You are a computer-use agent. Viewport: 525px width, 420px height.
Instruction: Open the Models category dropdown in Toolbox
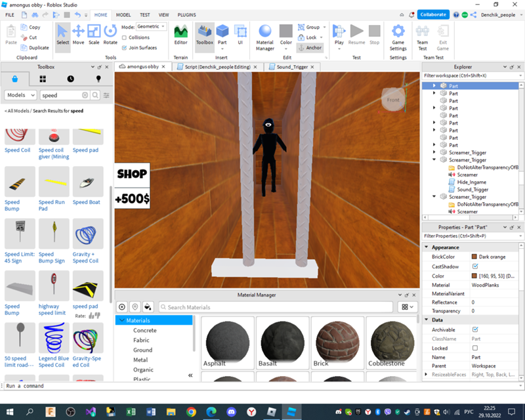20,95
